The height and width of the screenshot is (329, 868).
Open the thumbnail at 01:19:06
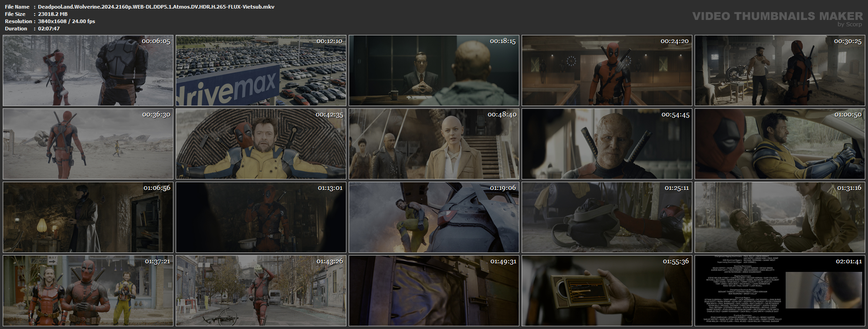434,218
